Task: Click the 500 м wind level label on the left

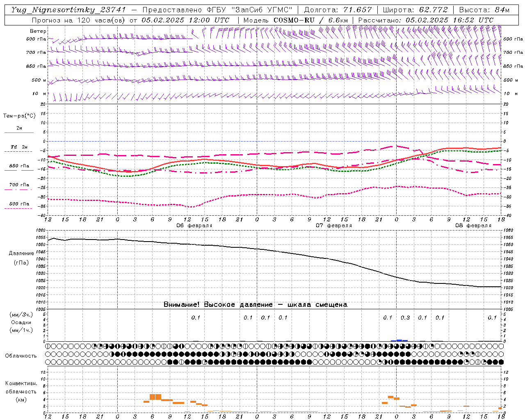Action: 39,80
